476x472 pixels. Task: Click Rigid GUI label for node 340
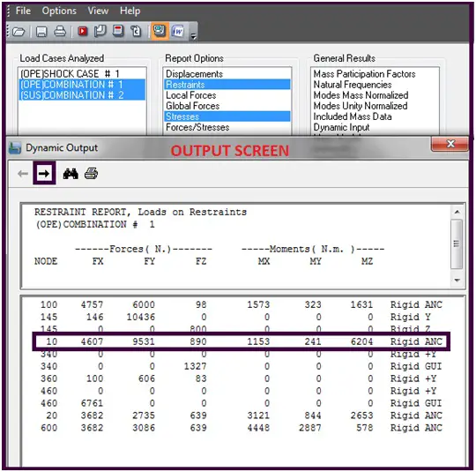416,366
